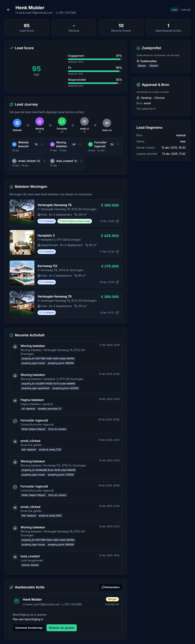Click the Apparaat & Bron globe icon

coord(138,85)
